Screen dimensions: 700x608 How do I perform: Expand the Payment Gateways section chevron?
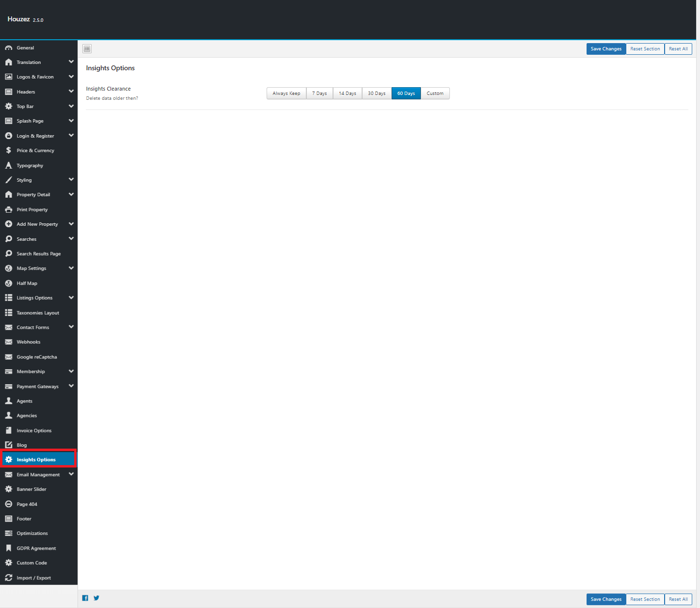(x=71, y=386)
